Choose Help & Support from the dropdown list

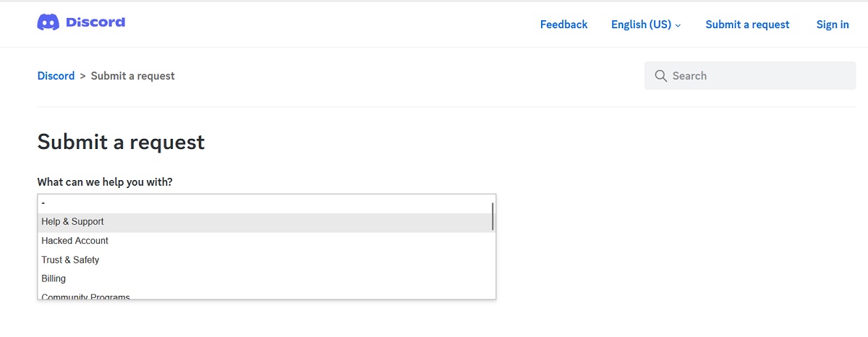(73, 222)
